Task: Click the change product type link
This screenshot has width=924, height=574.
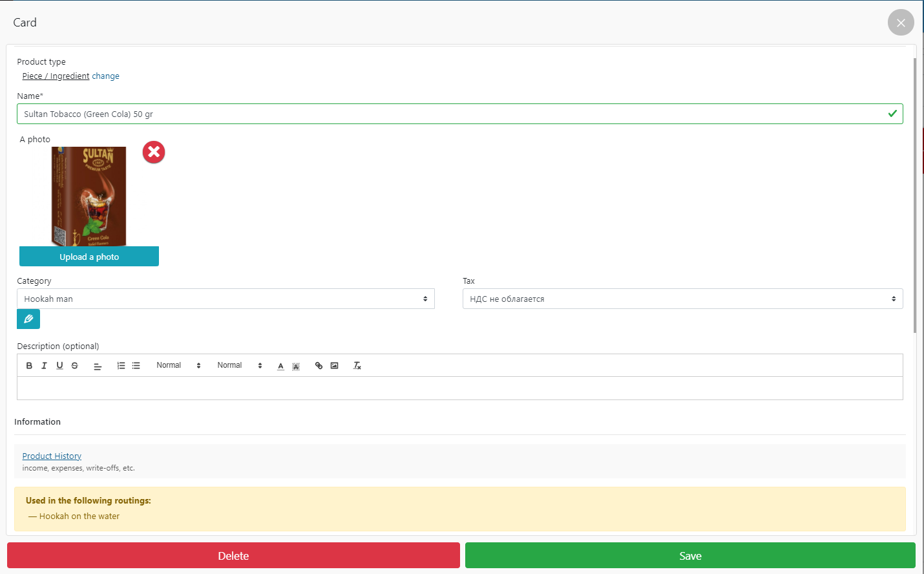Action: coord(105,76)
